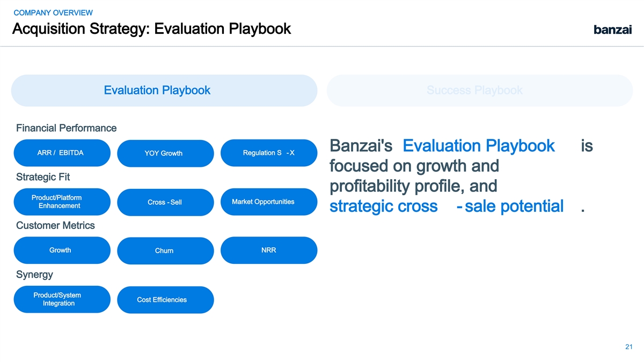Select the NRR pill
644x362 pixels.
[269, 250]
